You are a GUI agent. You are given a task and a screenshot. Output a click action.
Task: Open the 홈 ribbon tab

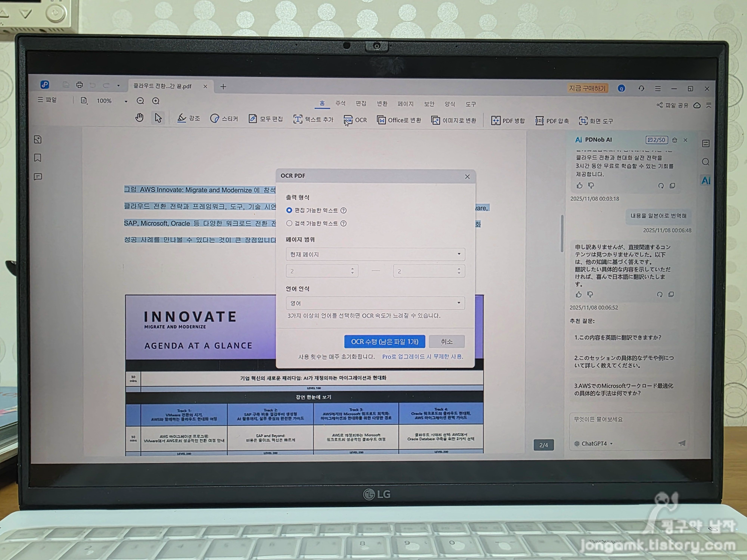point(322,103)
